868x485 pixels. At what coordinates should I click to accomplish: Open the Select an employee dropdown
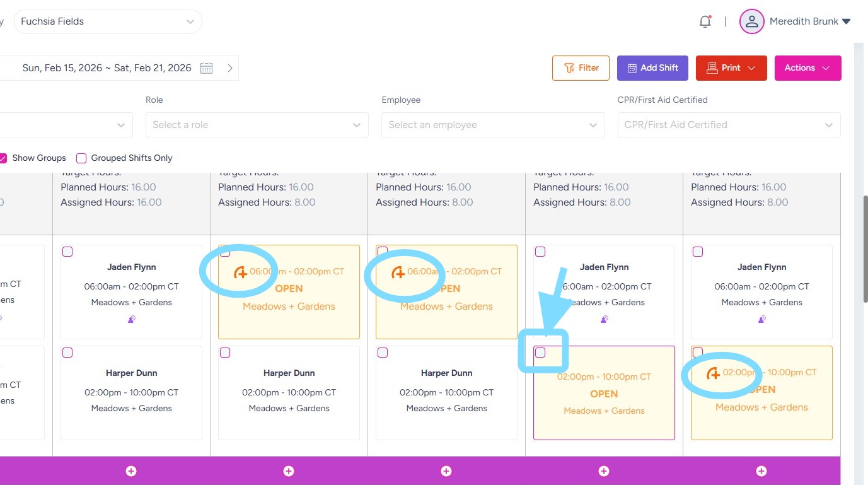(x=492, y=125)
